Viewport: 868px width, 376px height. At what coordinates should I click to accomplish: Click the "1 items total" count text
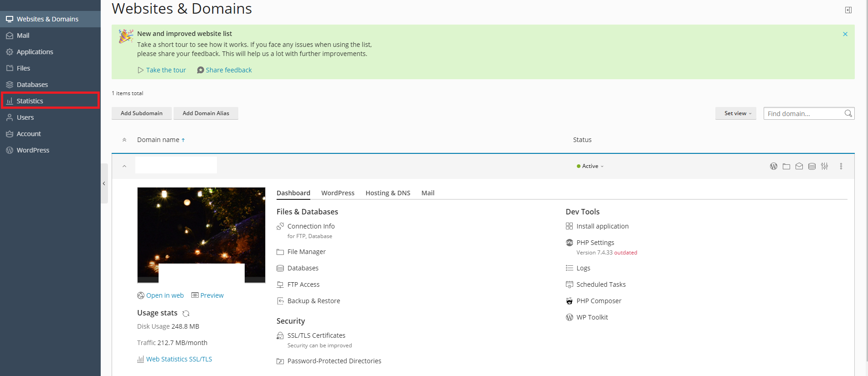(x=128, y=93)
